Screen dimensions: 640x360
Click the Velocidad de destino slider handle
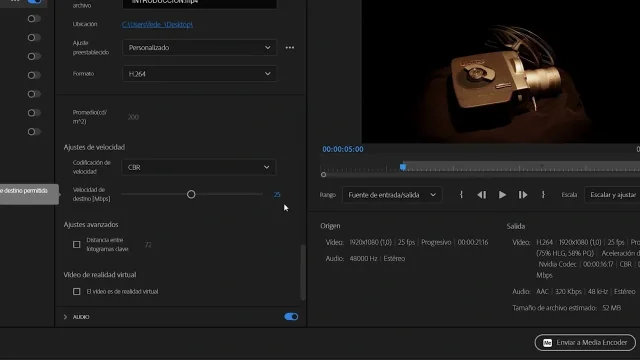point(191,194)
